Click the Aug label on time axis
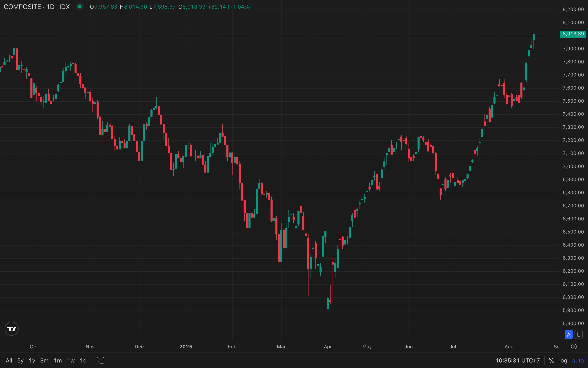The width and height of the screenshot is (588, 368). point(509,347)
